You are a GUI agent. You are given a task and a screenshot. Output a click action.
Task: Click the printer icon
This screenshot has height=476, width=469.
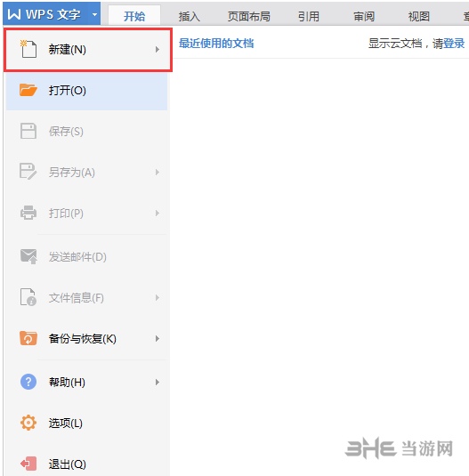[28, 213]
